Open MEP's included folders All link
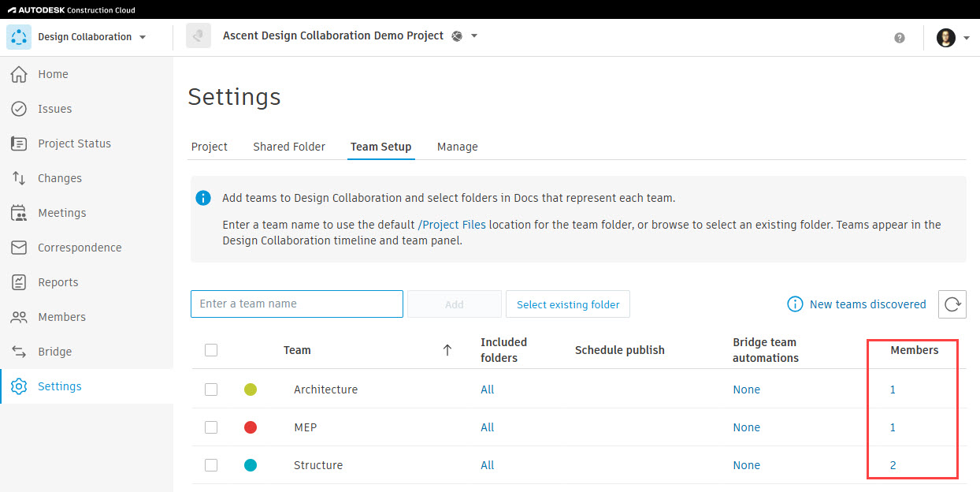Screen dimensions: 980x492 [x=488, y=427]
